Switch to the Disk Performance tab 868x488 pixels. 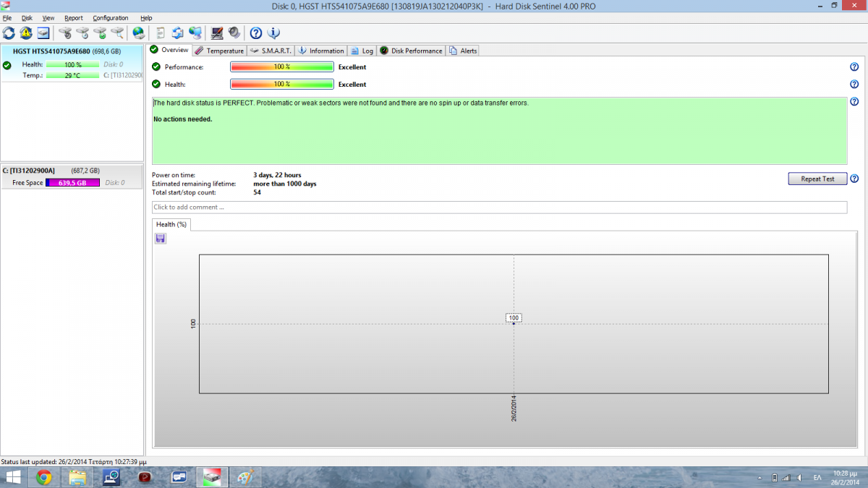[x=412, y=51]
